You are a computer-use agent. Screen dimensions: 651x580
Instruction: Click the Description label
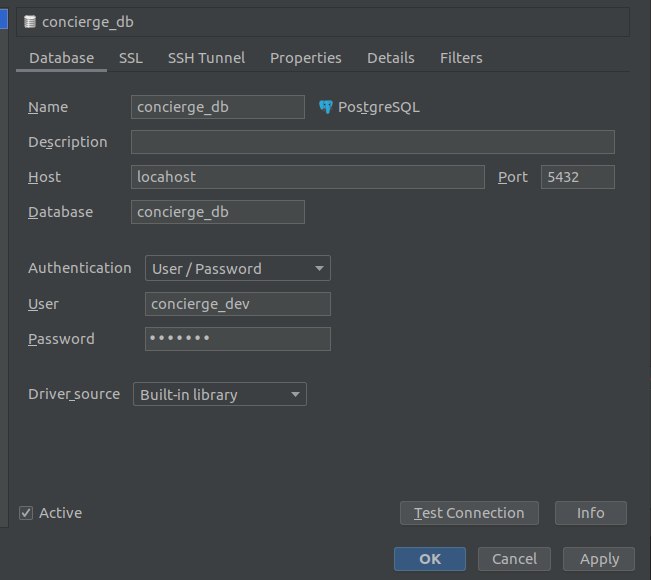68,142
